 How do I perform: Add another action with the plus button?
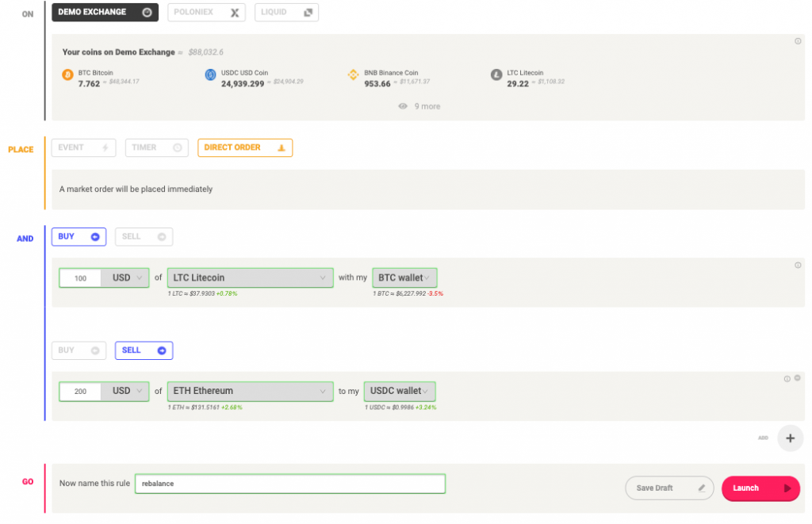790,438
